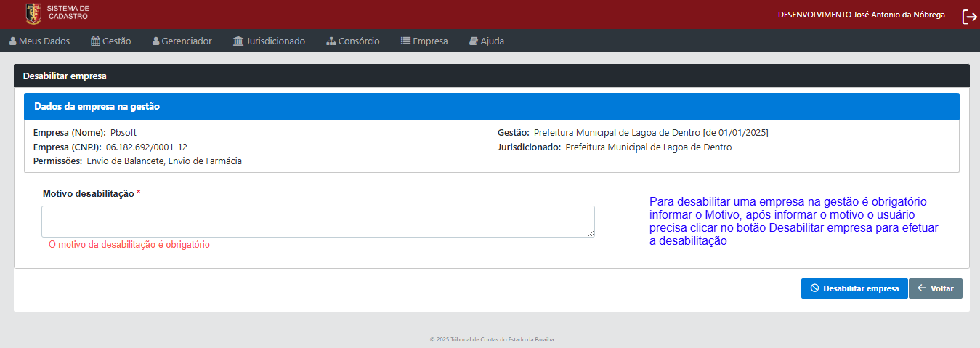Image resolution: width=980 pixels, height=348 pixels.
Task: Click the user name José Antonio da Nóbrega
Action: click(x=899, y=15)
